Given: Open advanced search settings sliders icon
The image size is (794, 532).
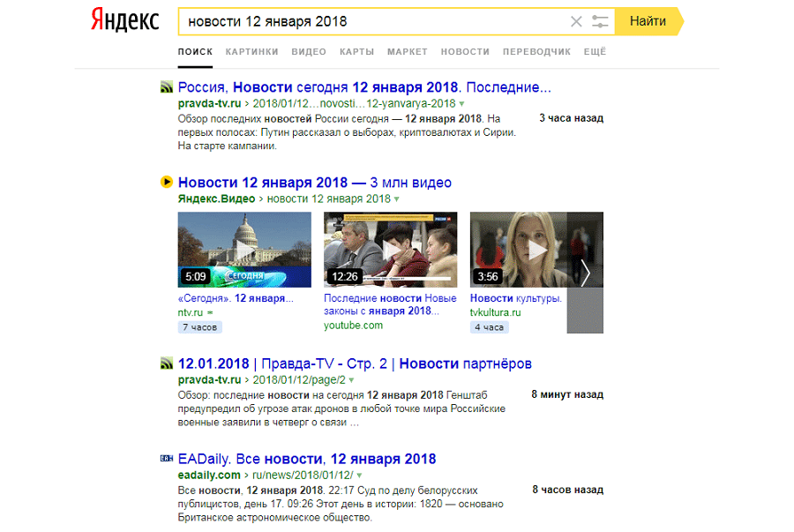Looking at the screenshot, I should pos(600,21).
